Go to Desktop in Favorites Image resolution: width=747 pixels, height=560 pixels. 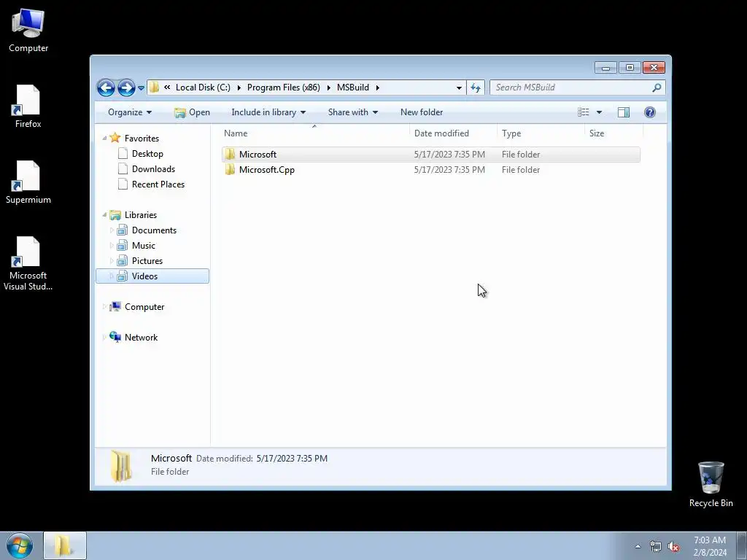point(147,154)
